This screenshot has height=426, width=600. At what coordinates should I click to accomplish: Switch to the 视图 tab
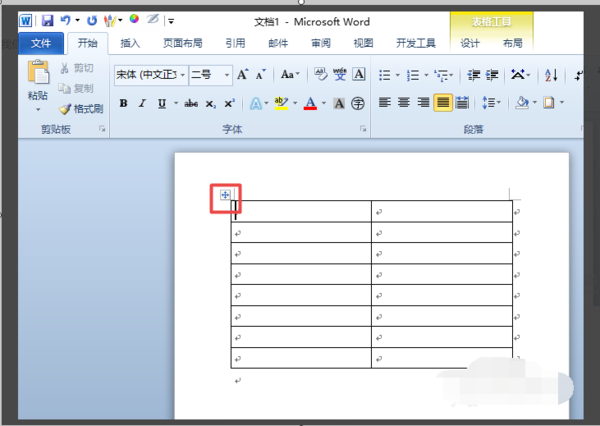pyautogui.click(x=363, y=43)
